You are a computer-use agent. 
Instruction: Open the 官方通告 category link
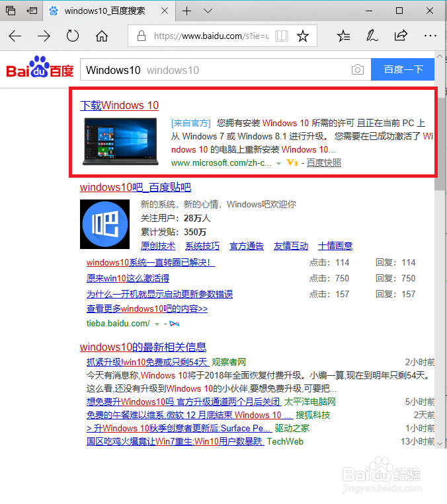(247, 246)
